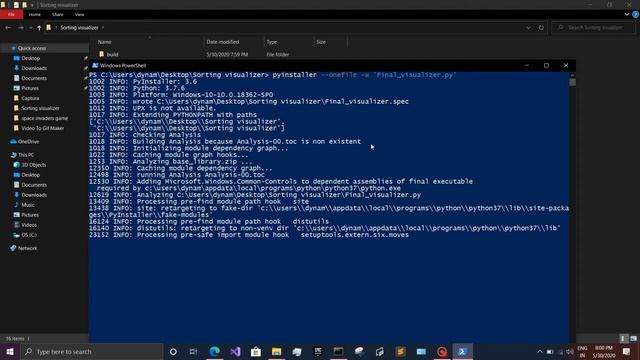Open Visual Studio from taskbar
Screen dimensions: 640x360
[235, 351]
